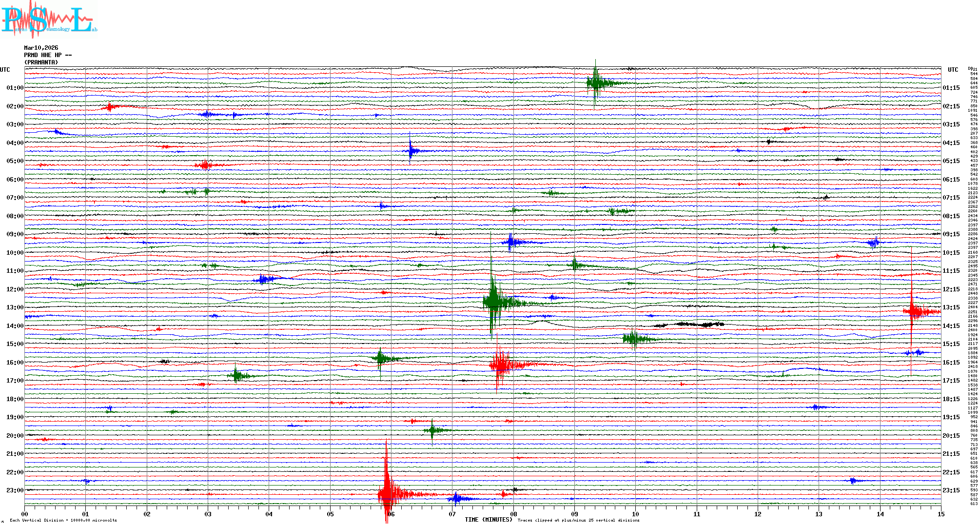Select the 13:00 hour label on left axis
Image resolution: width=980 pixels, height=527 pixels.
(x=15, y=307)
